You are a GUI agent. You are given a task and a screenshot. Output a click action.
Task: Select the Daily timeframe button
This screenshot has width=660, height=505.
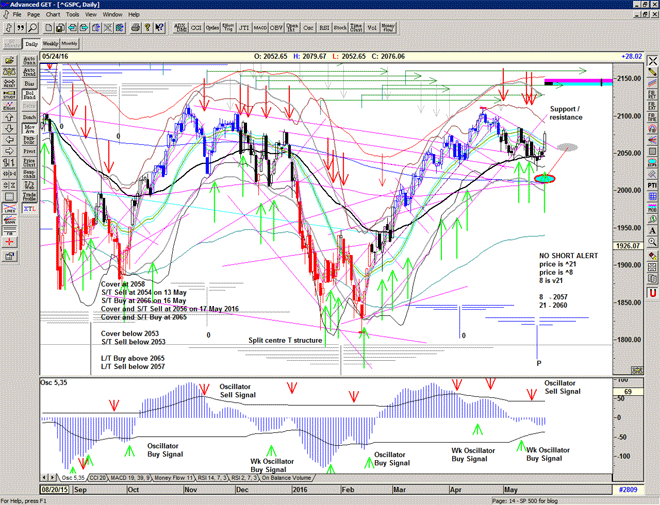point(31,44)
